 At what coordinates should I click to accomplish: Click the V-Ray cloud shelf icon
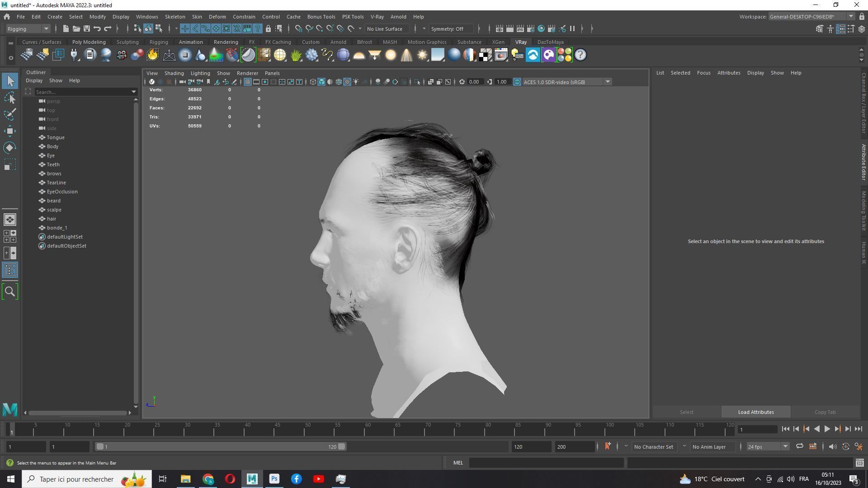pyautogui.click(x=533, y=55)
